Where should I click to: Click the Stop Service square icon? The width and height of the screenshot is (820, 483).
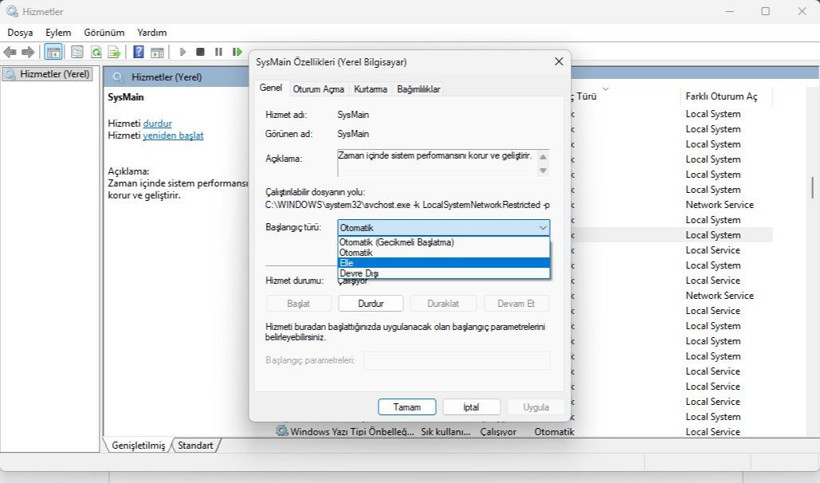(x=200, y=52)
